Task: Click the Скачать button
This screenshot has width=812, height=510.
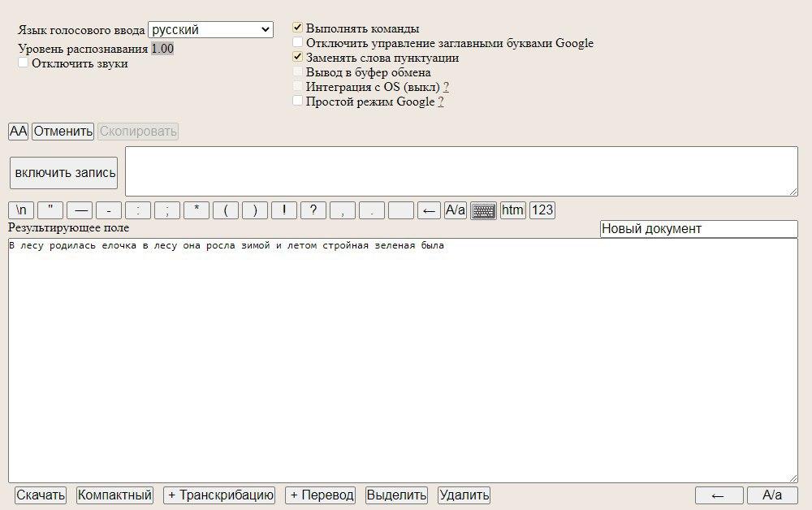Action: click(41, 495)
